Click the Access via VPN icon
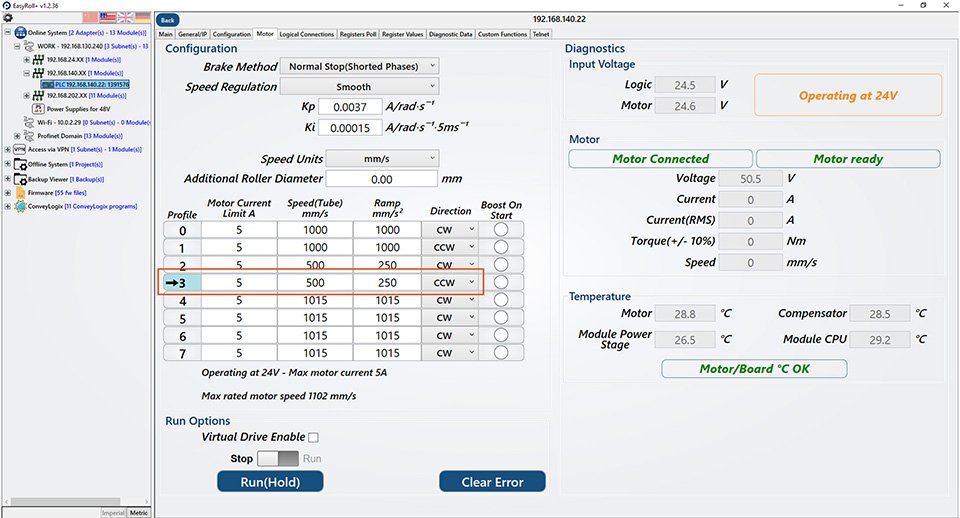Screen dimensions: 960x518 [20, 149]
